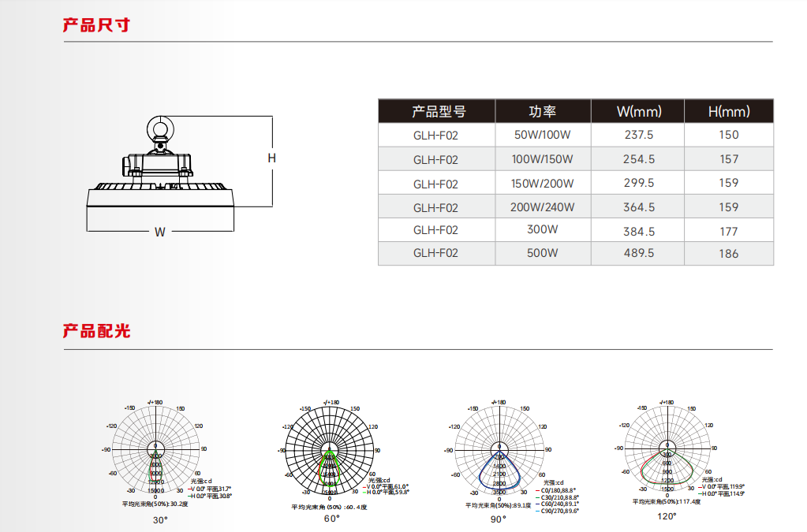Click the 237.5 width value
Viewport: 807px width, 532px height.
[638, 135]
